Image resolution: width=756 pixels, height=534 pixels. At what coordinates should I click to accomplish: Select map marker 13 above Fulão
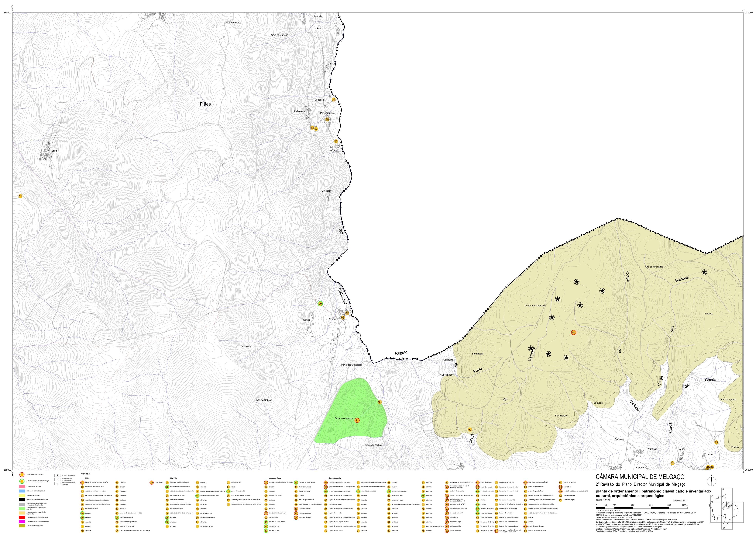coord(336,141)
